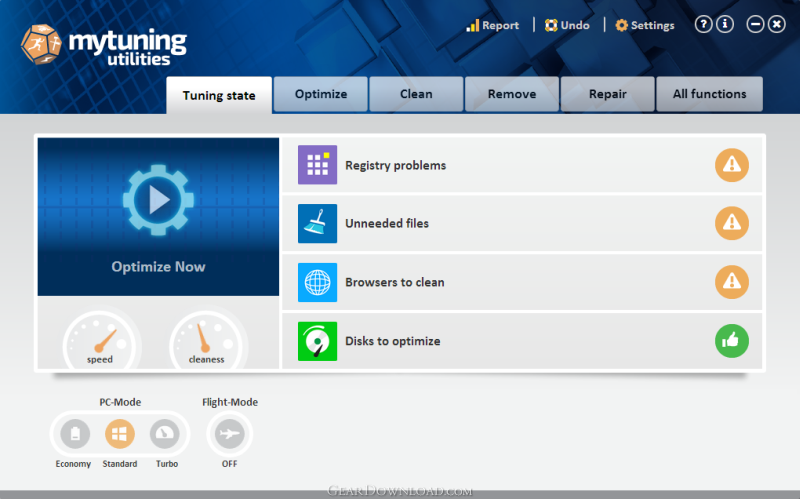Open the Unneeded files warning indicator
The image size is (800, 499).
click(x=732, y=223)
